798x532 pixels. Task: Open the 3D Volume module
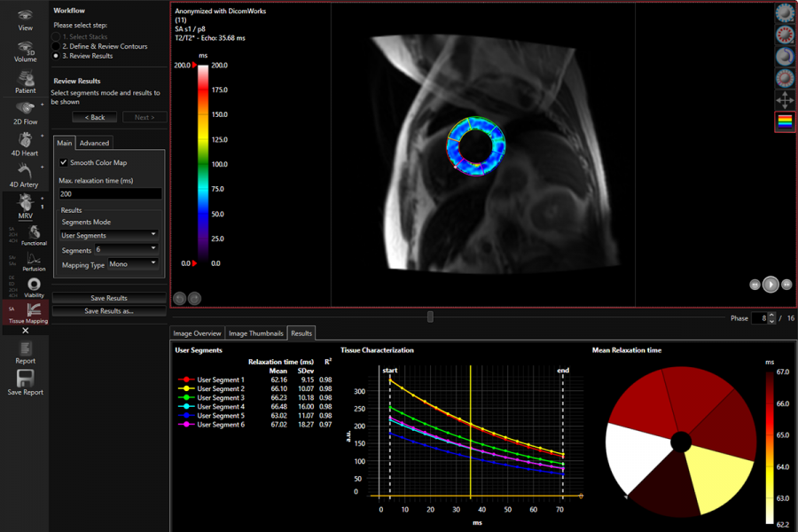pos(25,49)
